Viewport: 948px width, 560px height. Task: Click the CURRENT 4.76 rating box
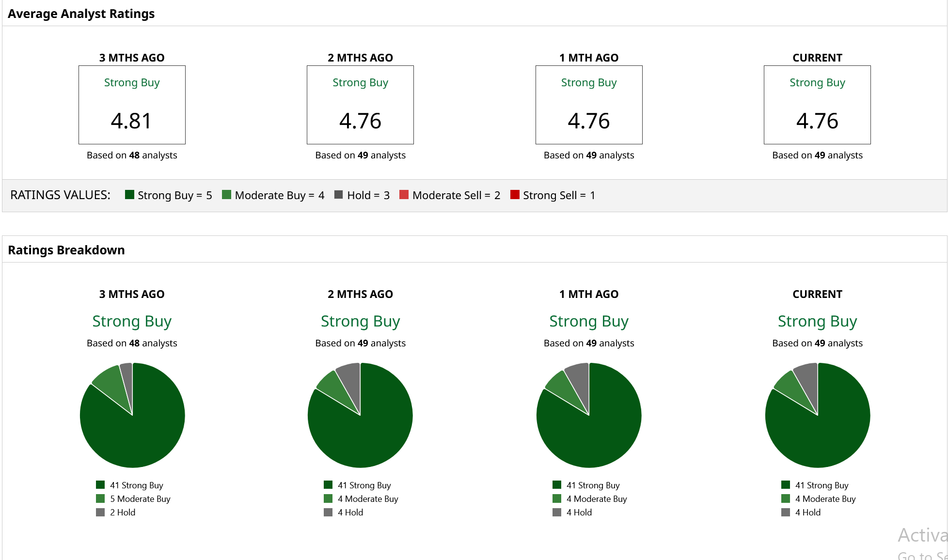tap(817, 105)
